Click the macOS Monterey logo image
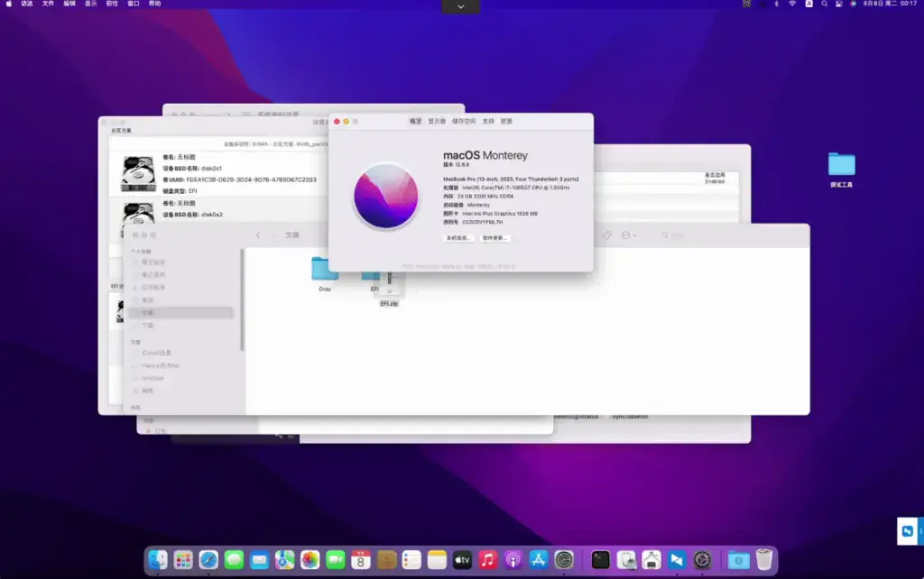The image size is (924, 579). [386, 196]
